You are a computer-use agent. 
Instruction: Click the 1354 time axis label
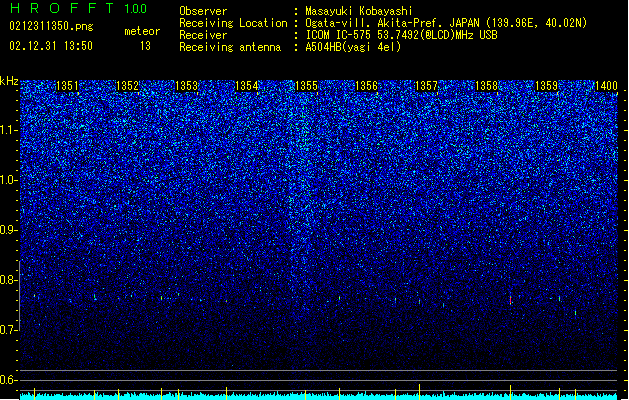coord(246,86)
